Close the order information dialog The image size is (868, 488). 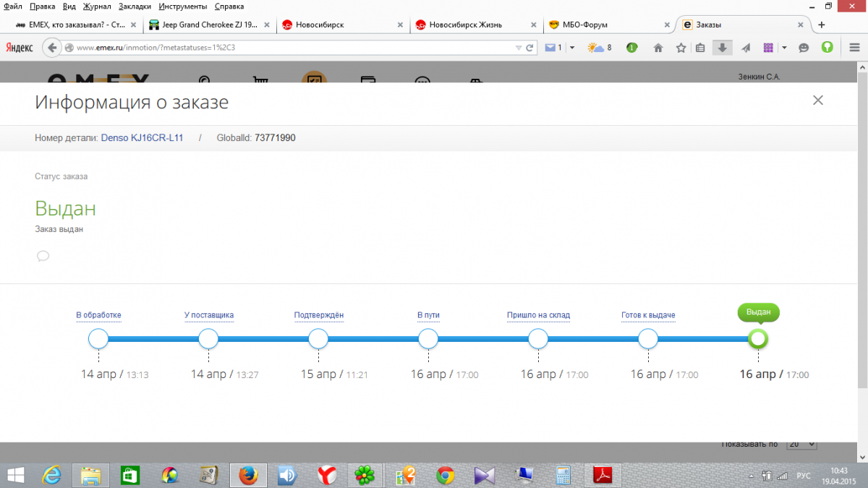click(x=818, y=100)
